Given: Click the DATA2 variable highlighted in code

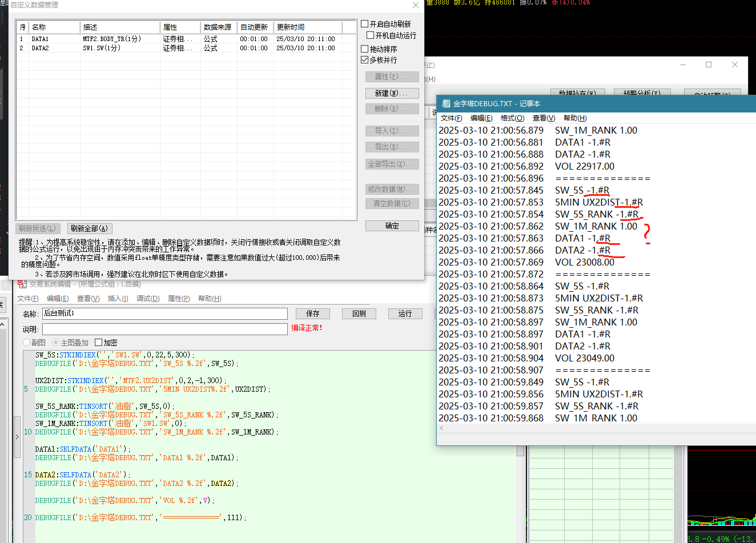Looking at the screenshot, I should (x=222, y=484).
